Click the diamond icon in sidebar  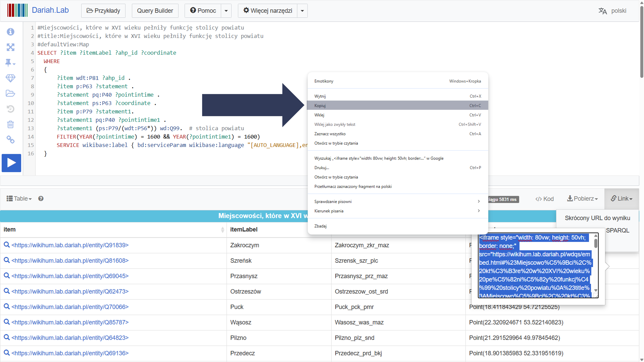(x=11, y=78)
